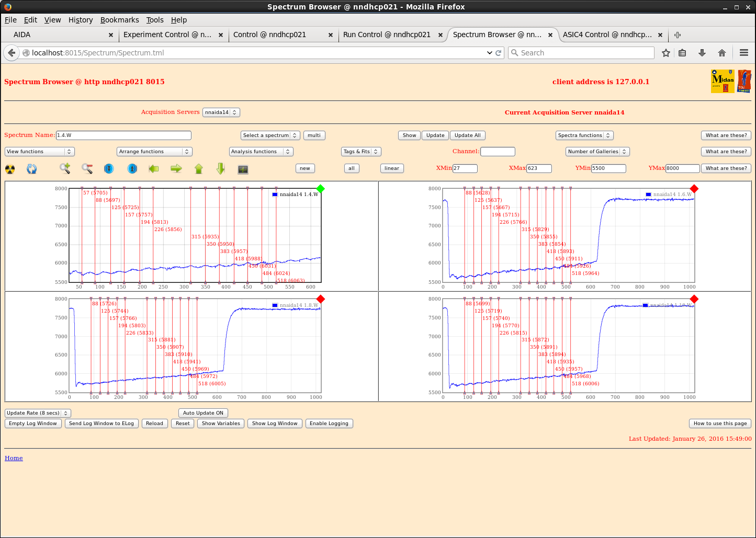Open a new browser tab

678,35
